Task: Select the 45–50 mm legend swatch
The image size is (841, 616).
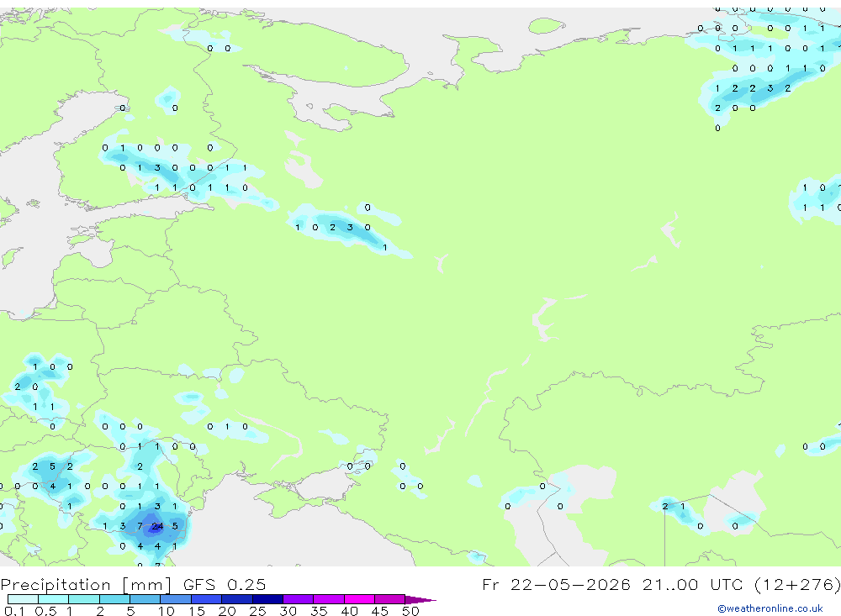Action: (389, 599)
